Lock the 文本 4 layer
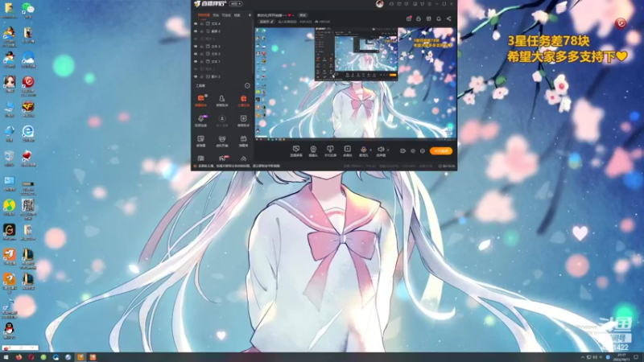Screen dimensions: 644x362 click(202, 24)
